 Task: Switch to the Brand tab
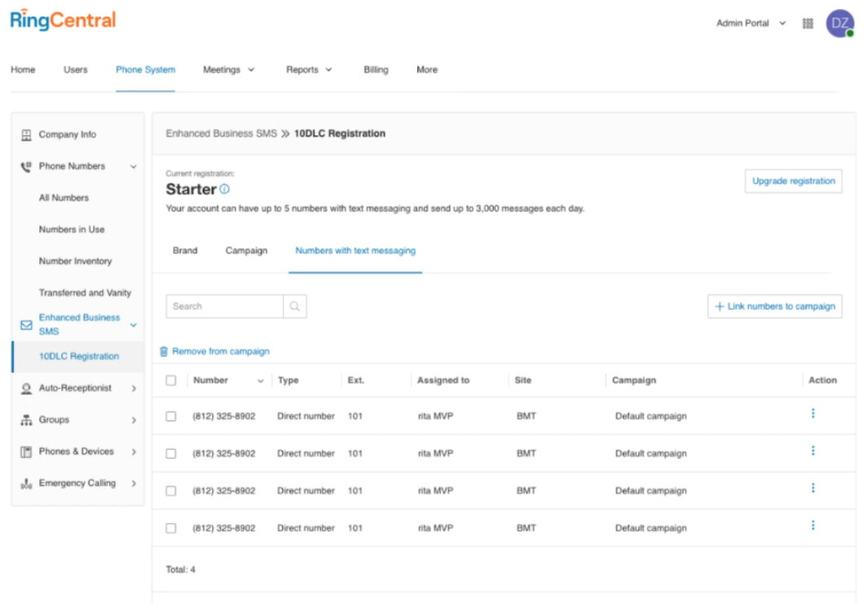185,251
